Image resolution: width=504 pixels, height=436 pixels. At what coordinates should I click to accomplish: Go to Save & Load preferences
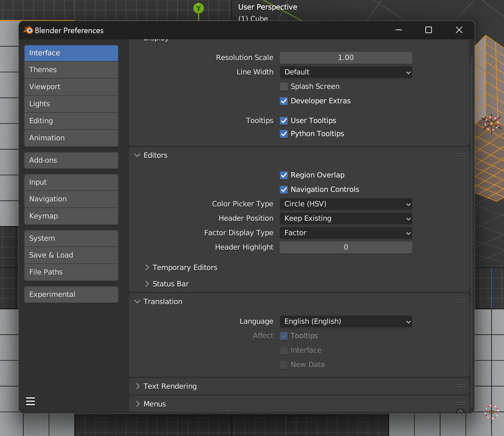pyautogui.click(x=71, y=255)
